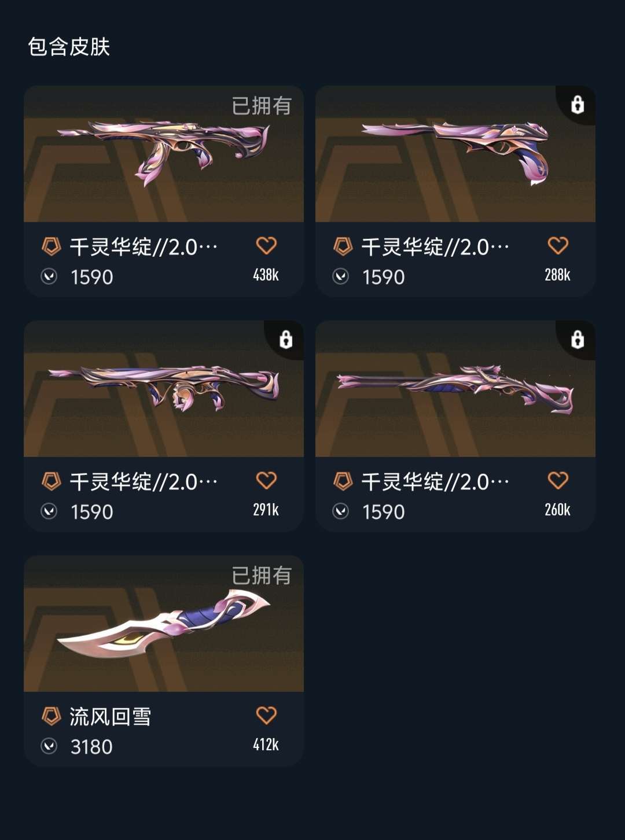The height and width of the screenshot is (840, 625).
Task: Like the rifle skin with 438k likes
Action: [x=266, y=246]
